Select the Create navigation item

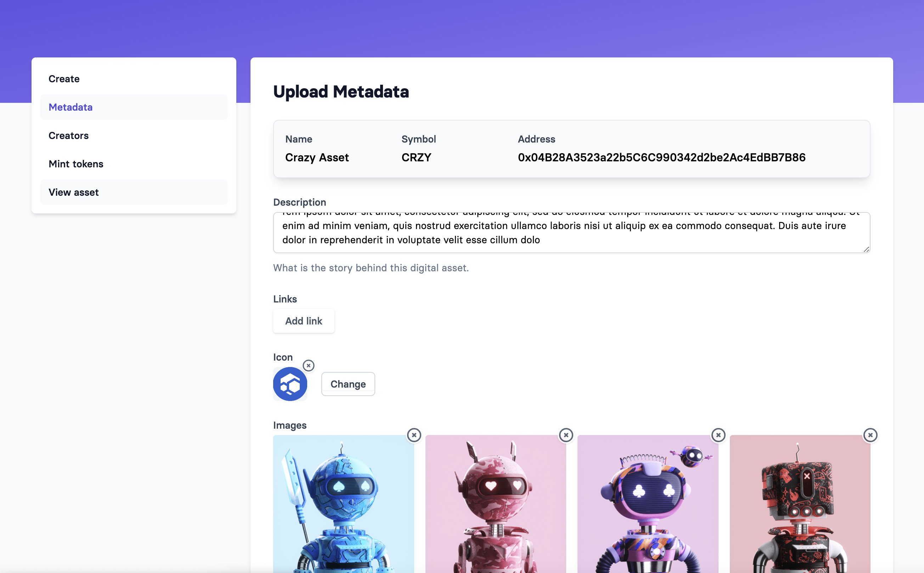[64, 78]
